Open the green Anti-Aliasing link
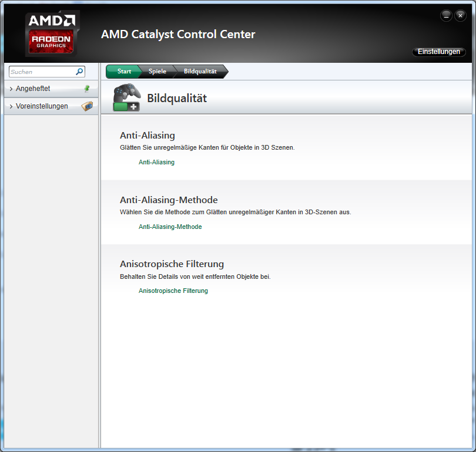476x452 pixels. (x=157, y=162)
